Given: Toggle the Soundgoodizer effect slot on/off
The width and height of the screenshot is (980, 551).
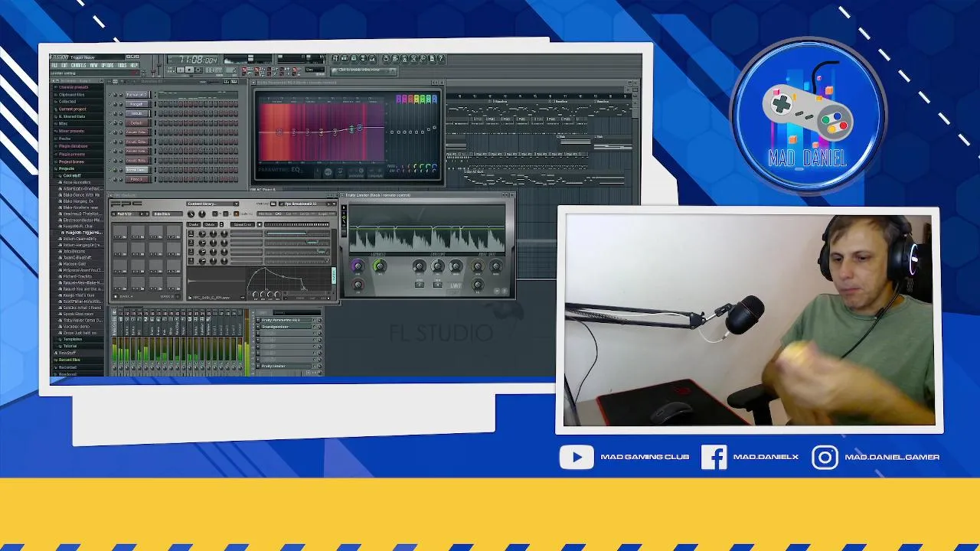Looking at the screenshot, I should point(314,327).
